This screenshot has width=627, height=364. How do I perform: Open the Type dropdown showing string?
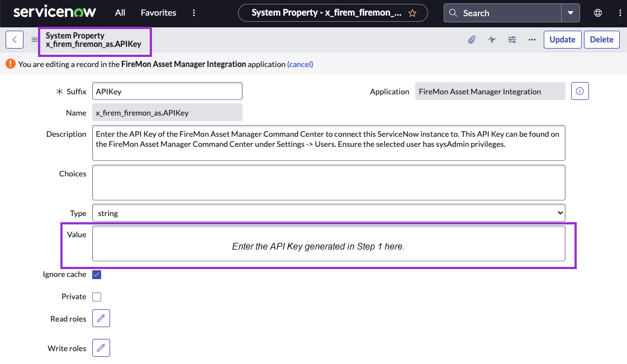point(329,213)
